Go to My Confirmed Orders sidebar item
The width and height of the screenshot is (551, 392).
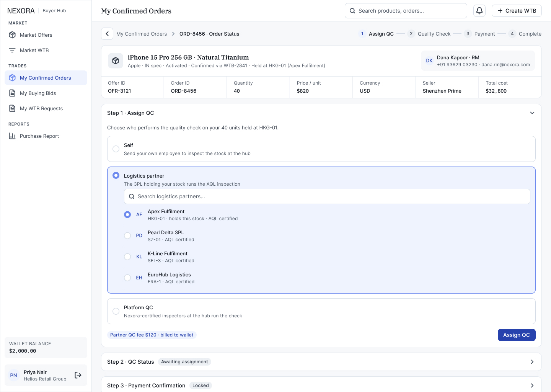pos(46,78)
